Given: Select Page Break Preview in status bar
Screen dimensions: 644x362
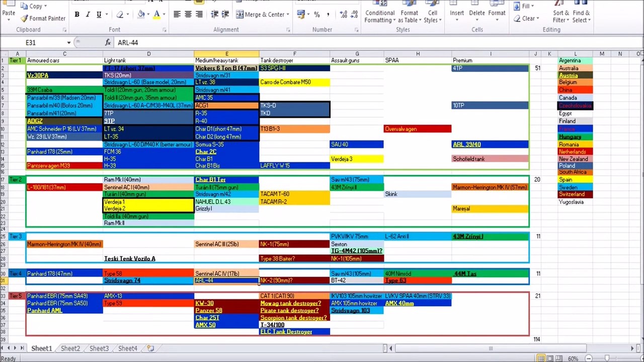Looking at the screenshot, I should 560,358.
